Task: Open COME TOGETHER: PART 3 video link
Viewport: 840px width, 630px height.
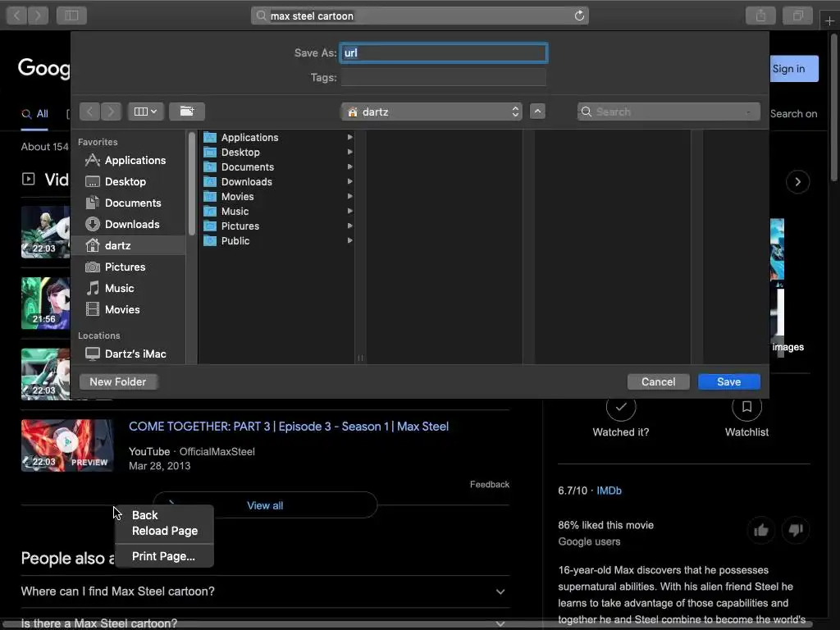Action: [289, 427]
